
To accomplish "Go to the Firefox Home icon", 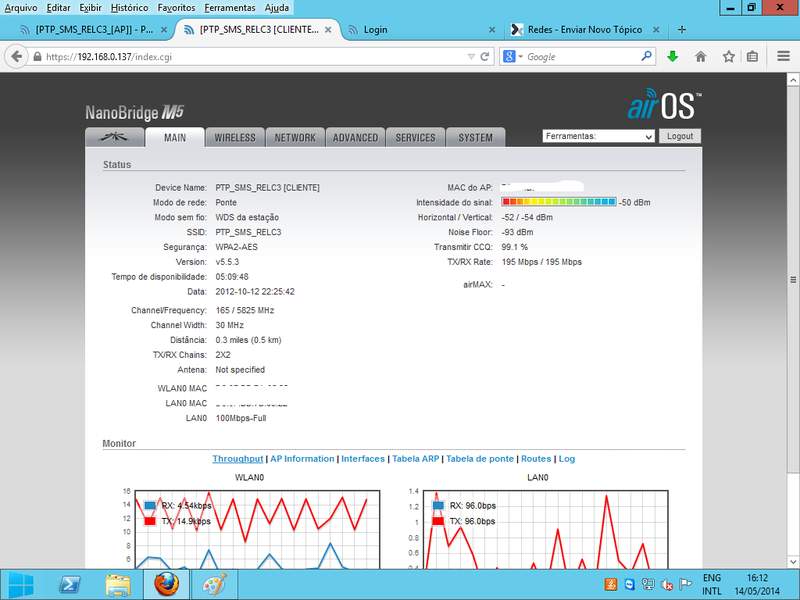I will coord(701,57).
